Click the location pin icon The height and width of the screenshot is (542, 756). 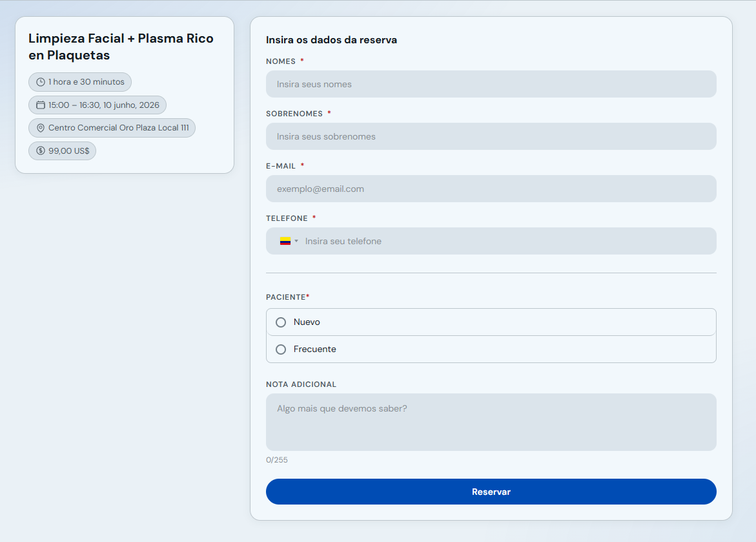(x=41, y=128)
